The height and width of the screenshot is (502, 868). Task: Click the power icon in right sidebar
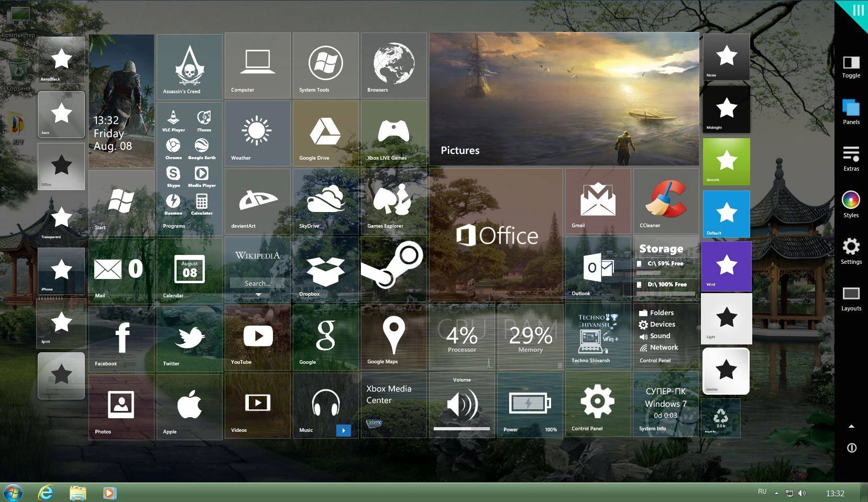pyautogui.click(x=852, y=448)
